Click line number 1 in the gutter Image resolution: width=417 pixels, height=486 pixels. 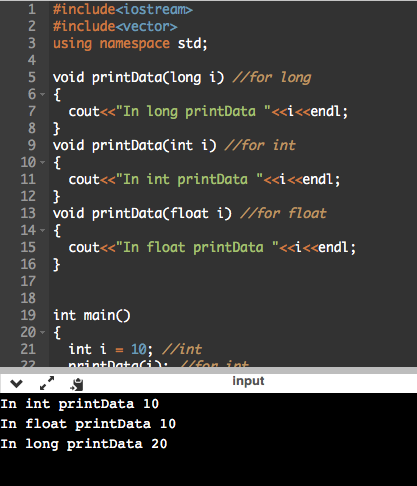click(32, 9)
